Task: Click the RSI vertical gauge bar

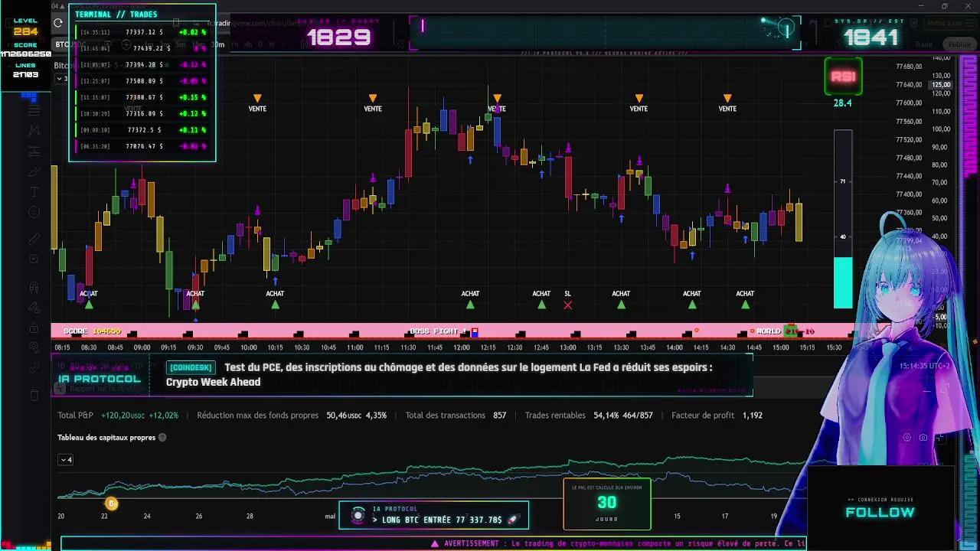Action: pyautogui.click(x=843, y=220)
